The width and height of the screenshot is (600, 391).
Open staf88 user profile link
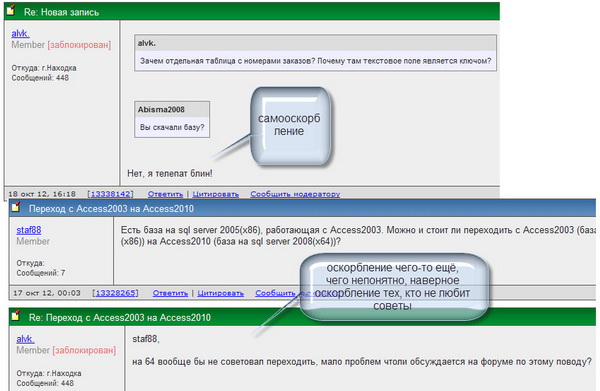[29, 230]
